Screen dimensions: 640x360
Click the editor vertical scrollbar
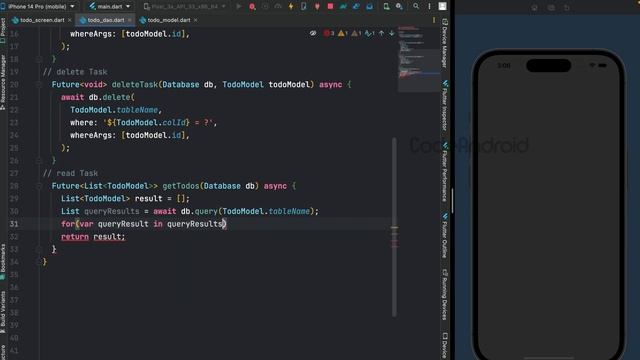pyautogui.click(x=394, y=227)
